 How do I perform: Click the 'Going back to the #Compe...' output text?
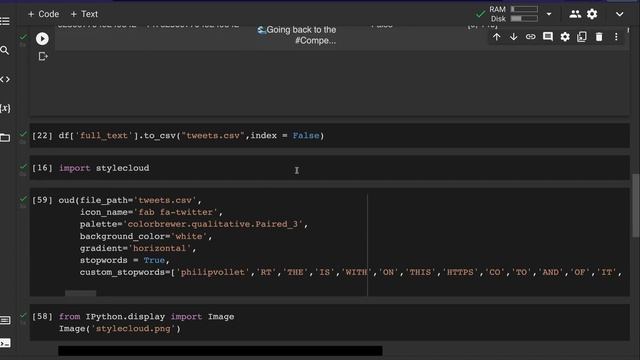(x=297, y=35)
